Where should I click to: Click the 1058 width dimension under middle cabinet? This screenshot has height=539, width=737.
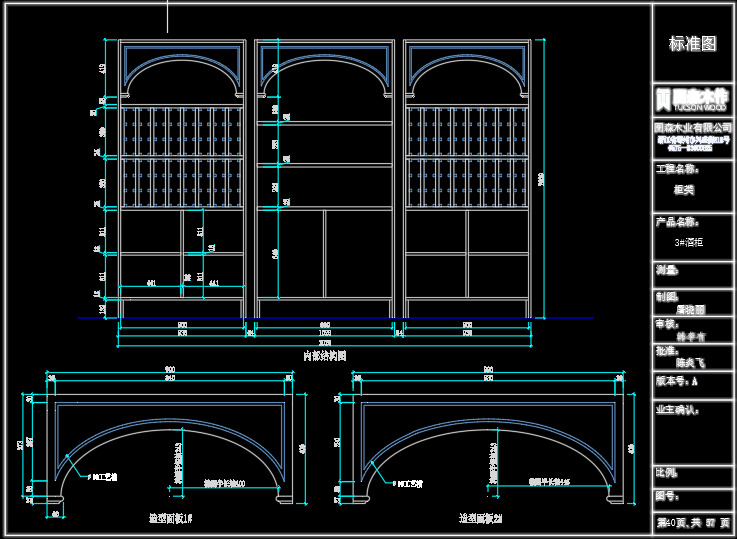pos(325,333)
